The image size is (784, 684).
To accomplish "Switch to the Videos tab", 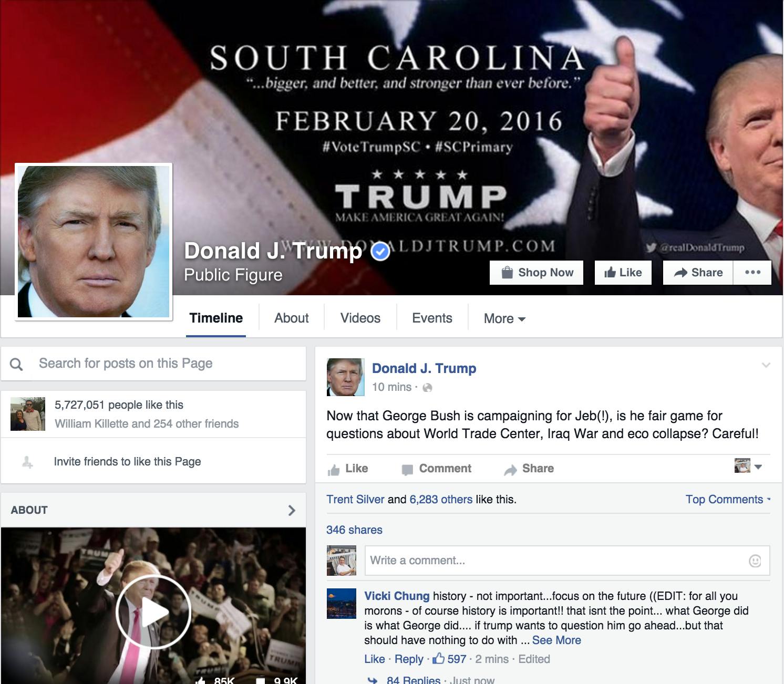I will pos(360,318).
